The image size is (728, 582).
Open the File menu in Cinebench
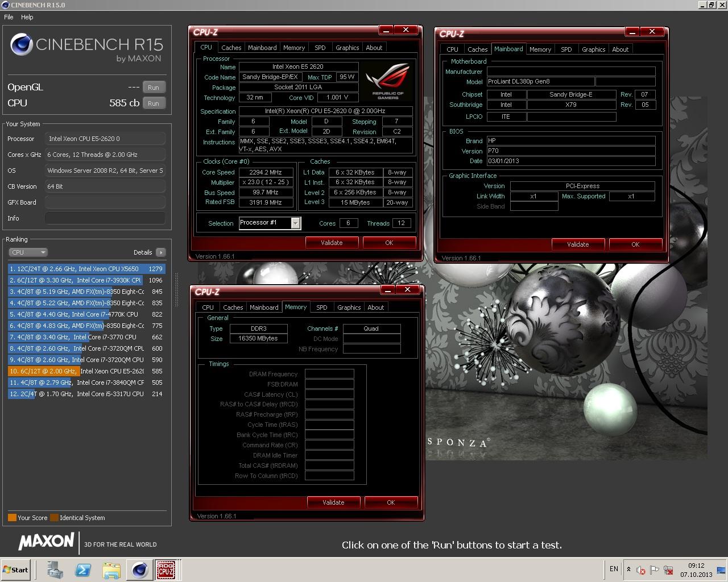coord(9,17)
